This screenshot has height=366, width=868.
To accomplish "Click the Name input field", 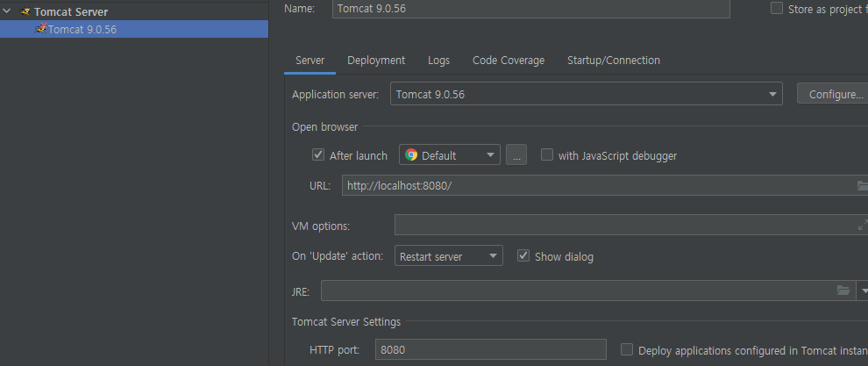I will tap(530, 9).
